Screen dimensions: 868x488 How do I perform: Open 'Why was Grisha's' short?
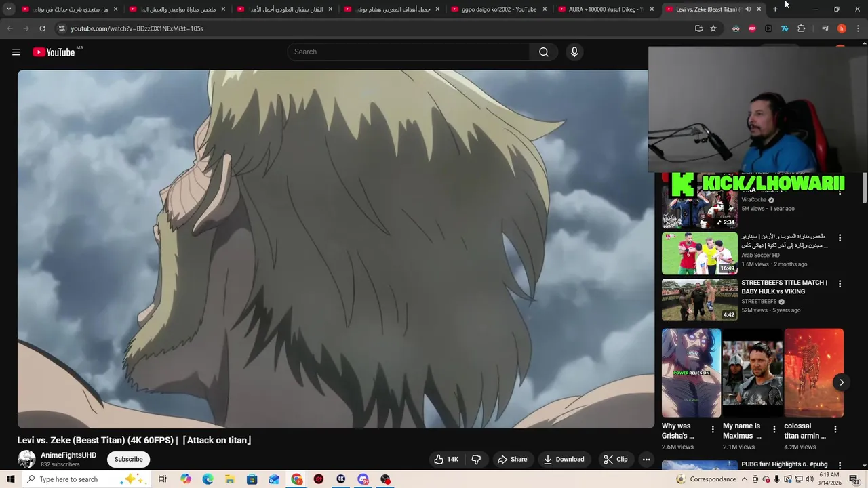coord(691,373)
